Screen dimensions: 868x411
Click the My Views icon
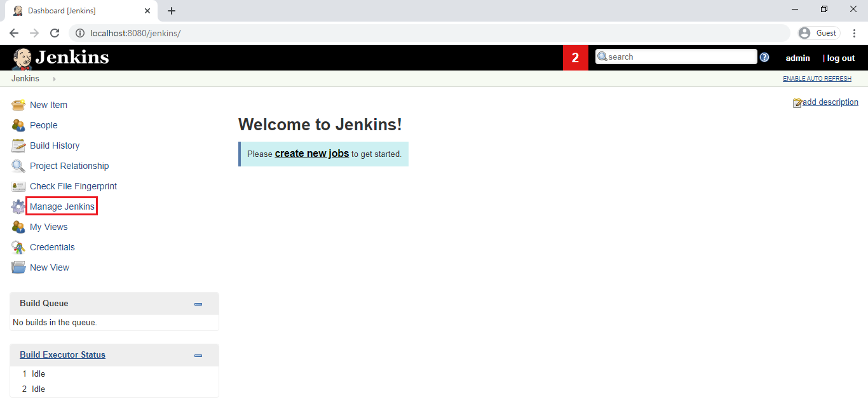coord(18,227)
